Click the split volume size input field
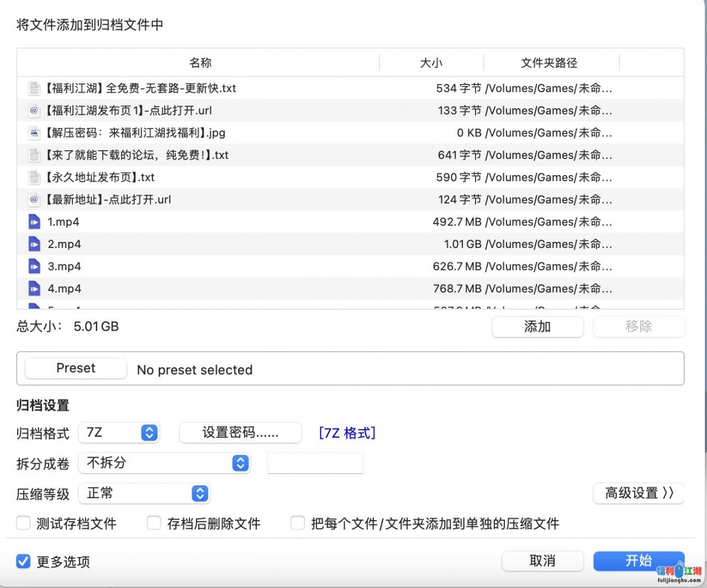Viewport: 707px width, 588px height. [315, 463]
